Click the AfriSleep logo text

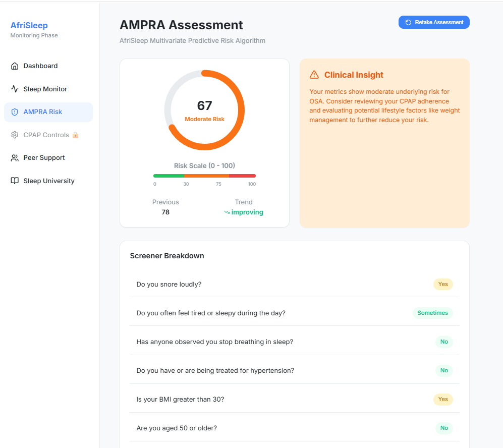coord(29,25)
